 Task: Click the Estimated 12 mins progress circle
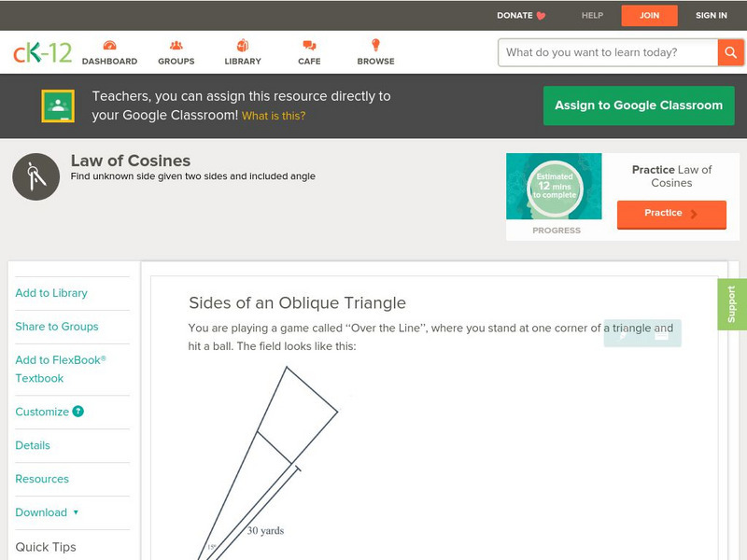coord(554,186)
